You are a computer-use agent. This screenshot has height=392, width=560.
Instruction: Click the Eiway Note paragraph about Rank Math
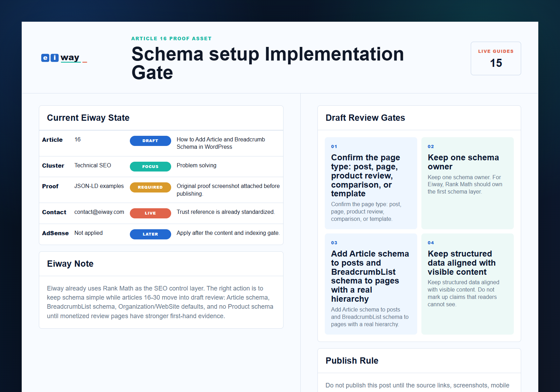coord(160,302)
